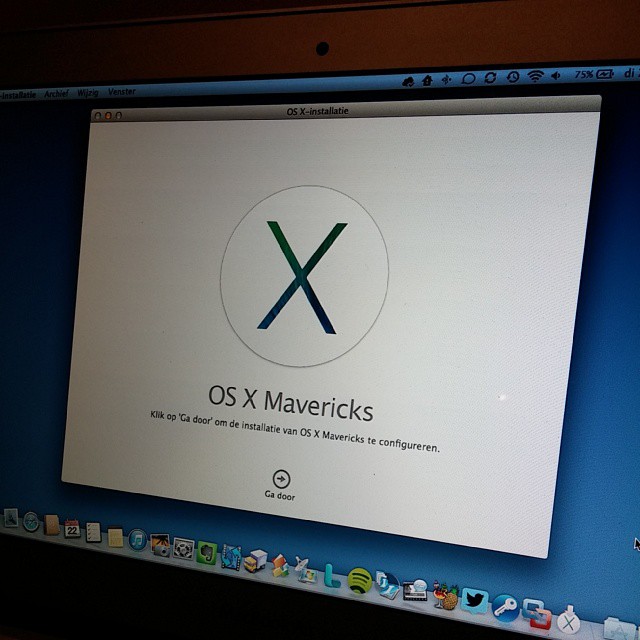Close the OS X-installatie window

pos(98,116)
